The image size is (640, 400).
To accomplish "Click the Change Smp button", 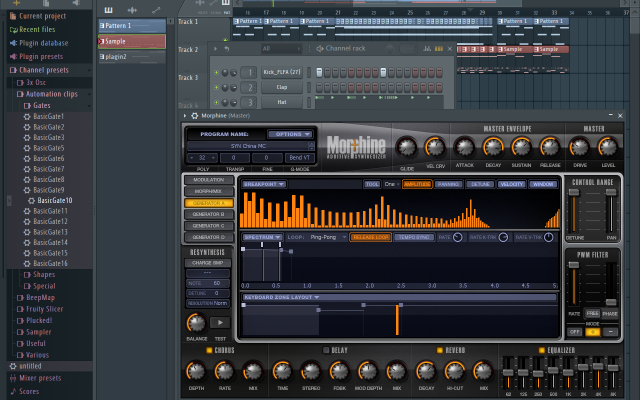I will 208,263.
